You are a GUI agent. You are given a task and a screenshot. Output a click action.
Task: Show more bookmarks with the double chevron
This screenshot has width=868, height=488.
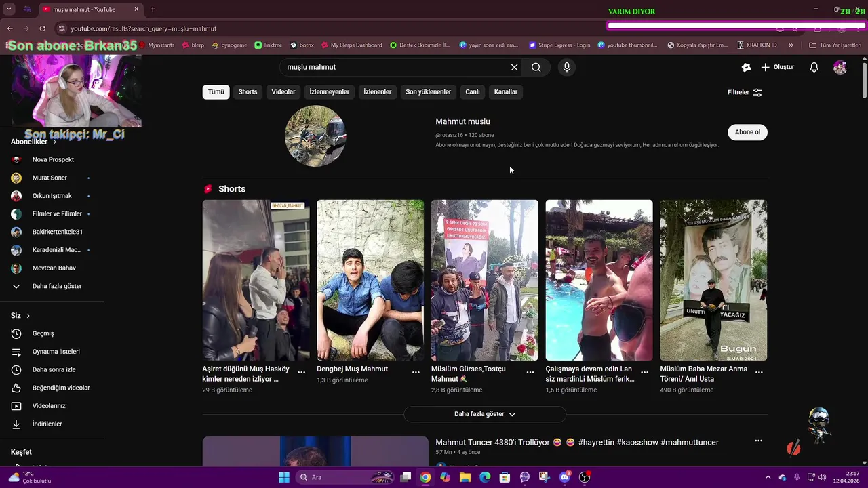click(791, 45)
